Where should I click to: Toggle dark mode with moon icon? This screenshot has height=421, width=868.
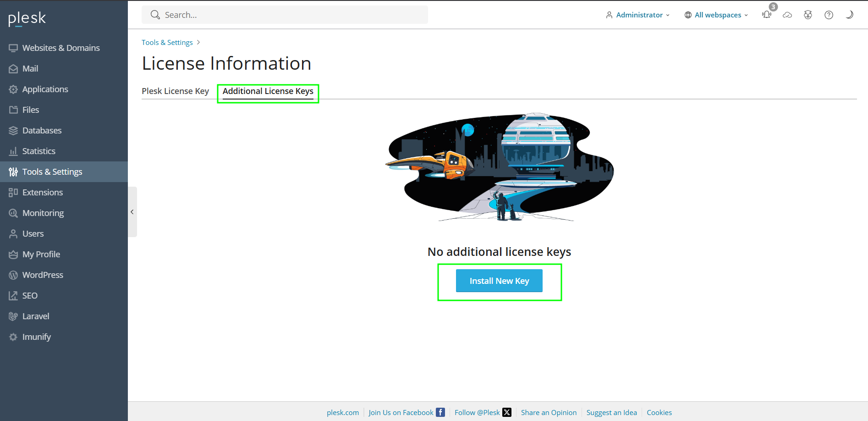tap(849, 15)
